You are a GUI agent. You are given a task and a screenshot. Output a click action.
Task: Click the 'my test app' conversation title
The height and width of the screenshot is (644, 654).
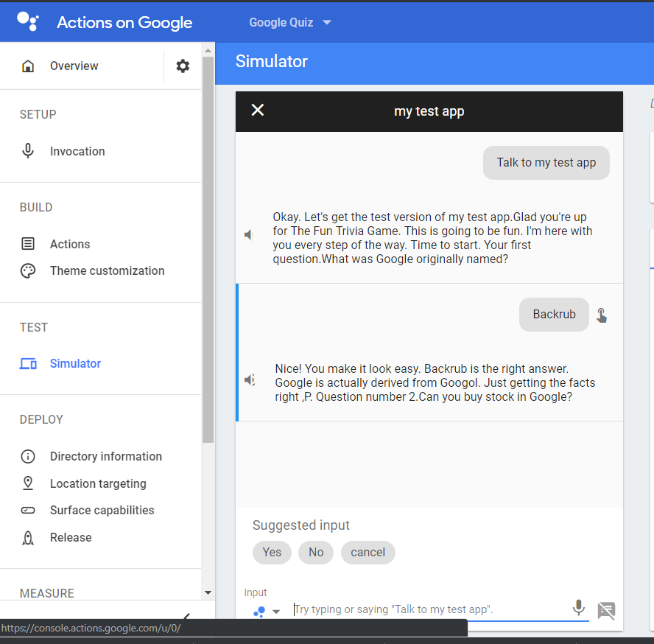[429, 111]
